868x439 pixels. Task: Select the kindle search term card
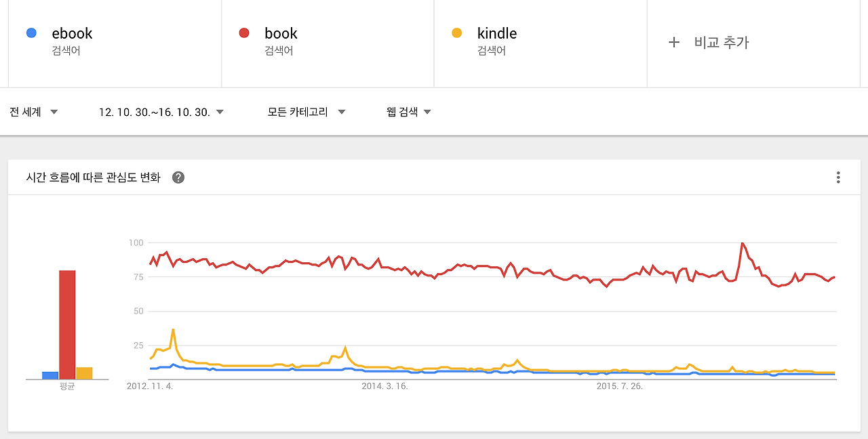click(540, 43)
